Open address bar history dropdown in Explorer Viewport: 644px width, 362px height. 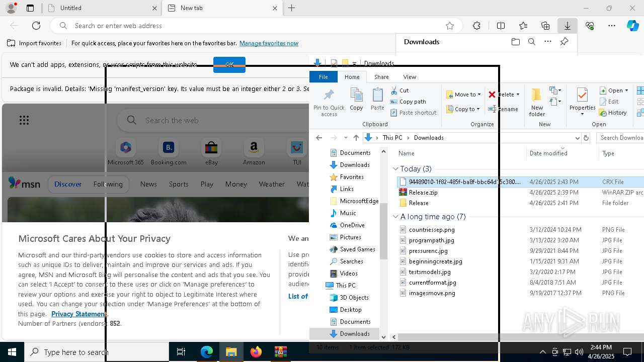coord(577,138)
